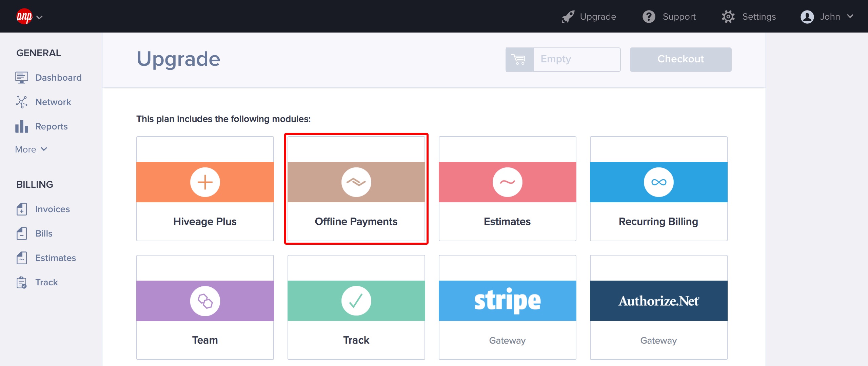The image size is (868, 366).
Task: Open Dashboard from the sidebar
Action: coord(58,78)
